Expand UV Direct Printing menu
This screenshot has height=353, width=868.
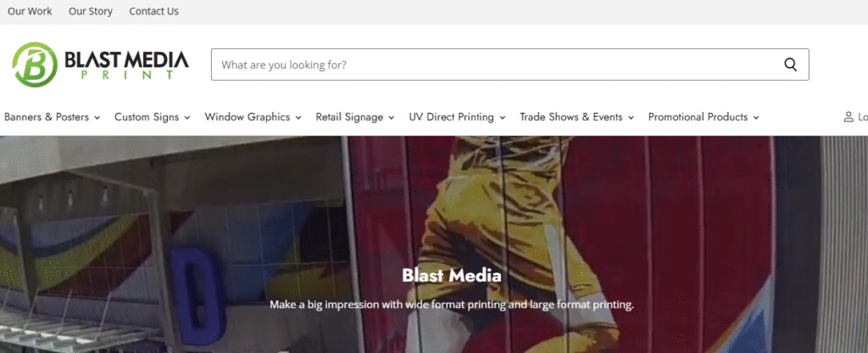click(x=457, y=117)
